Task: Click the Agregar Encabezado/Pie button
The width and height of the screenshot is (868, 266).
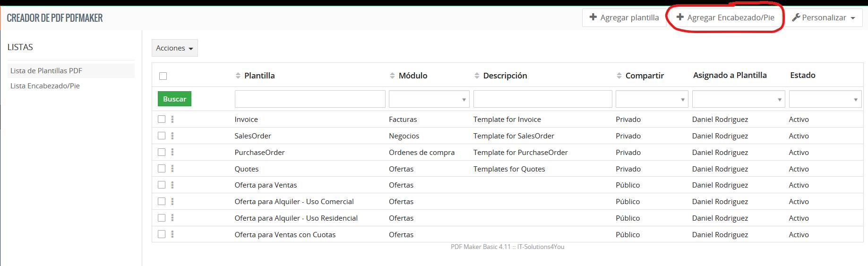Action: (725, 18)
